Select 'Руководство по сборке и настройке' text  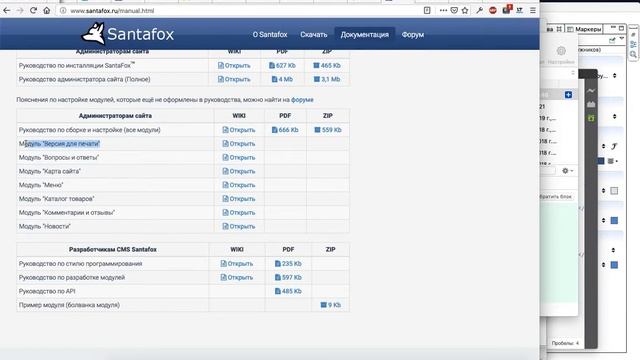[x=70, y=130]
